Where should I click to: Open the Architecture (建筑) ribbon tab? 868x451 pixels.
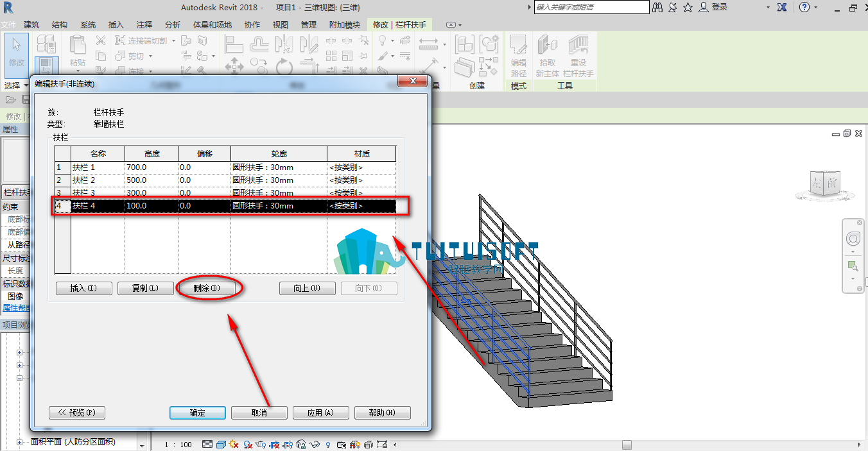[31, 25]
